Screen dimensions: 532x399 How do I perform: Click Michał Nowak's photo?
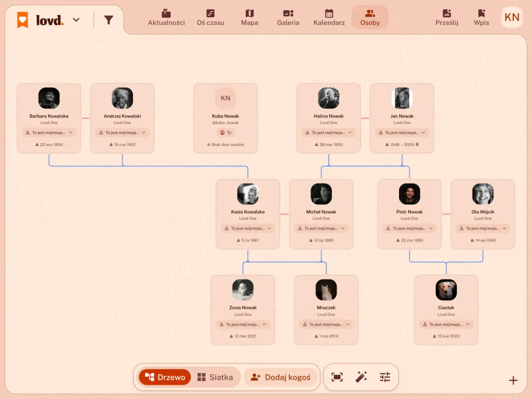(321, 194)
